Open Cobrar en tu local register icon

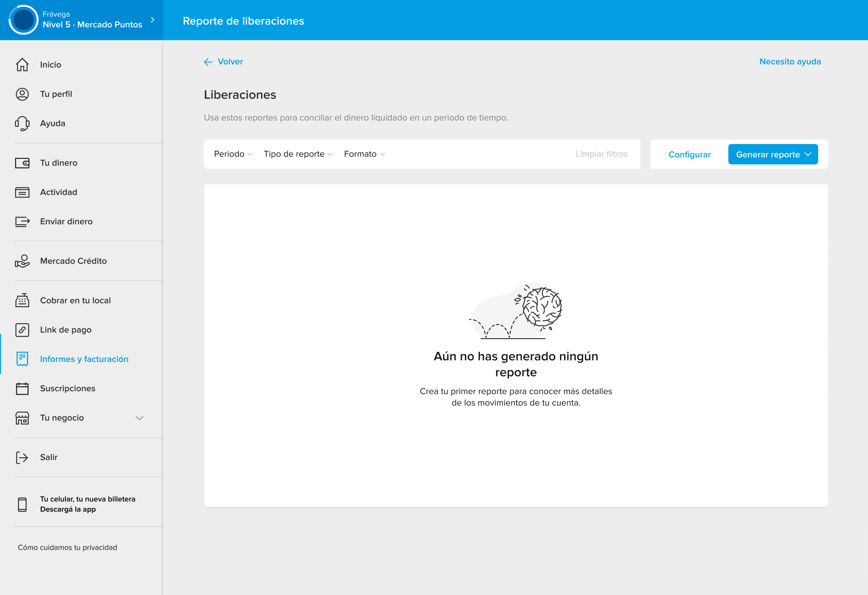(x=22, y=300)
